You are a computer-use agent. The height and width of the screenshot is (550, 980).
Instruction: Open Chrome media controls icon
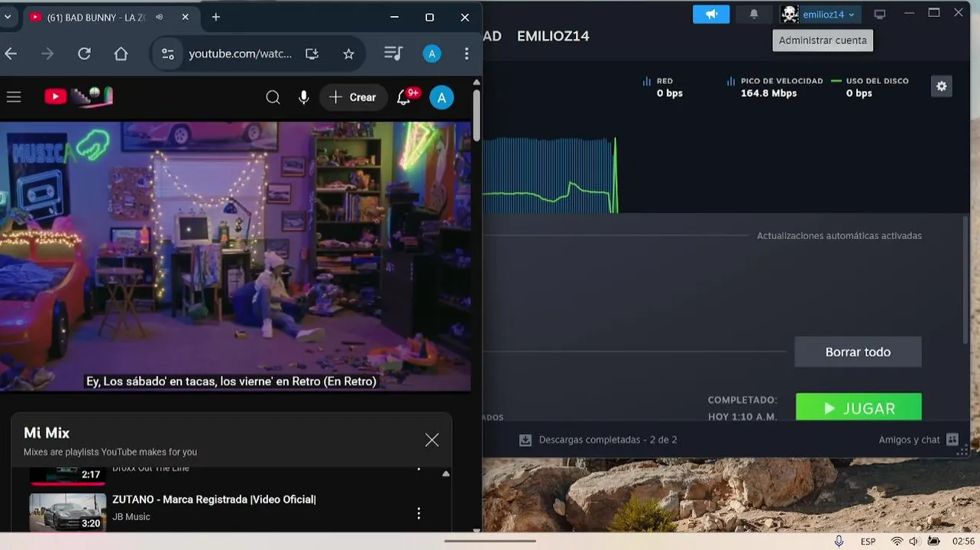393,53
